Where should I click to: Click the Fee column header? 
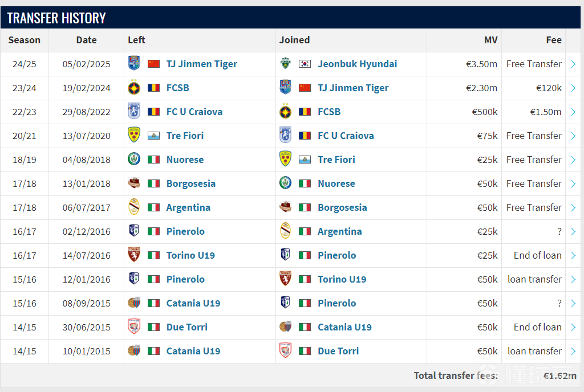[553, 40]
